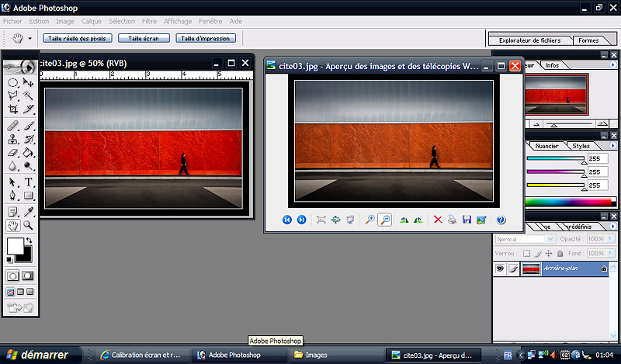Screen dimensions: 621x364
Task: Select the Healing Brush bandage tool
Action: 12,126
